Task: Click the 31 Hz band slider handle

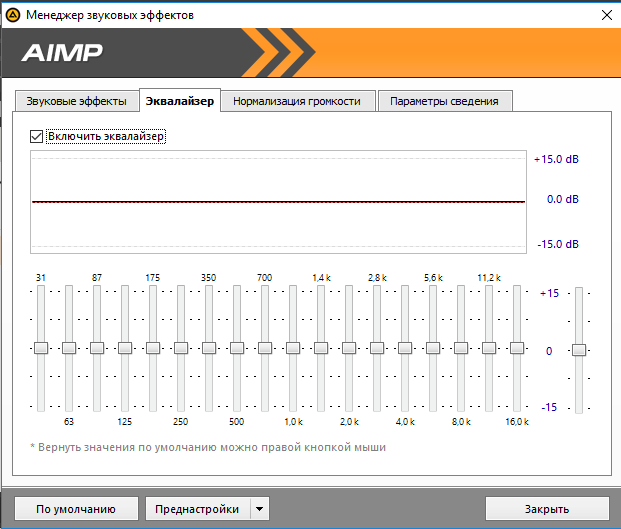Action: 41,348
